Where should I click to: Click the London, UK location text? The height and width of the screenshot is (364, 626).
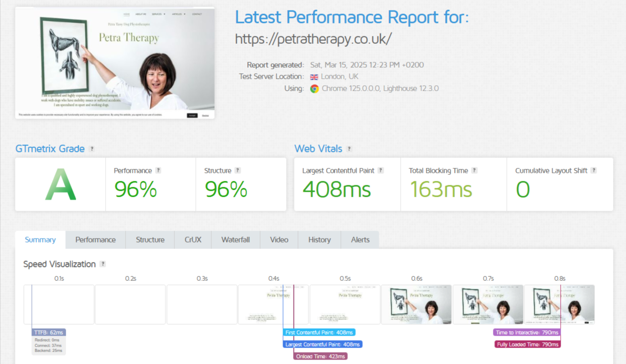coord(339,77)
